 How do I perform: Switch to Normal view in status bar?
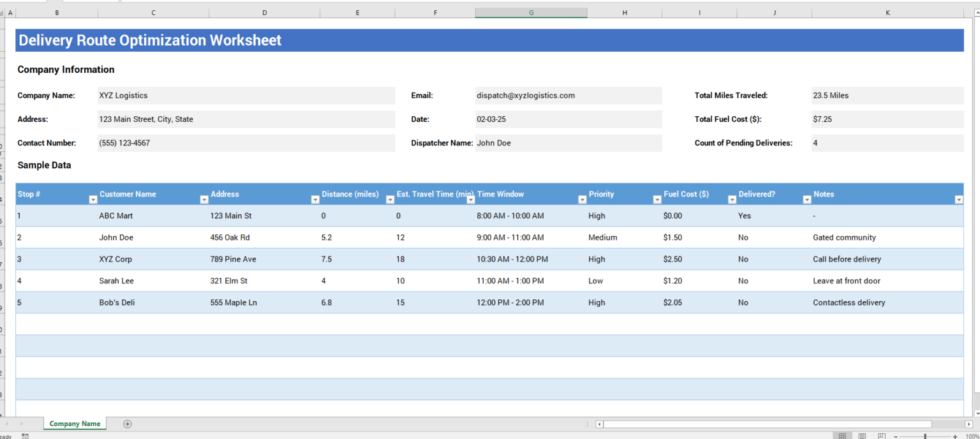click(842, 435)
